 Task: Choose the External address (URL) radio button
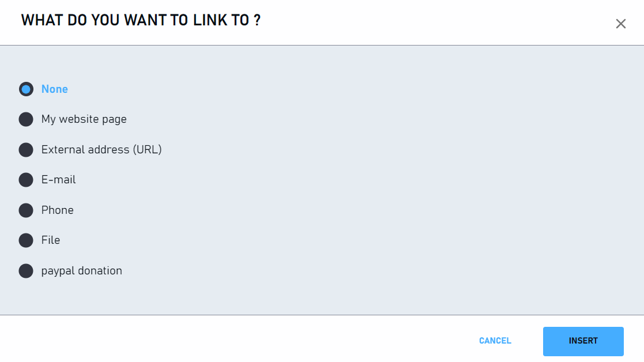26,150
